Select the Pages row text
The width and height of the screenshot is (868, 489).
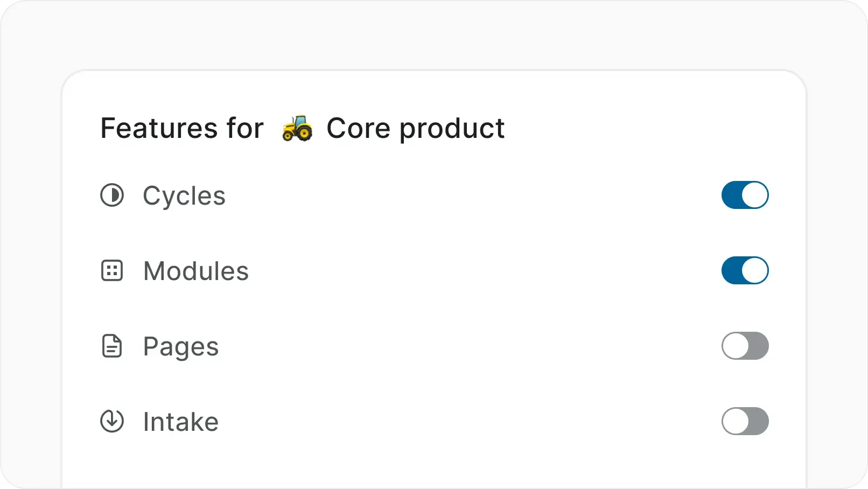pyautogui.click(x=180, y=346)
